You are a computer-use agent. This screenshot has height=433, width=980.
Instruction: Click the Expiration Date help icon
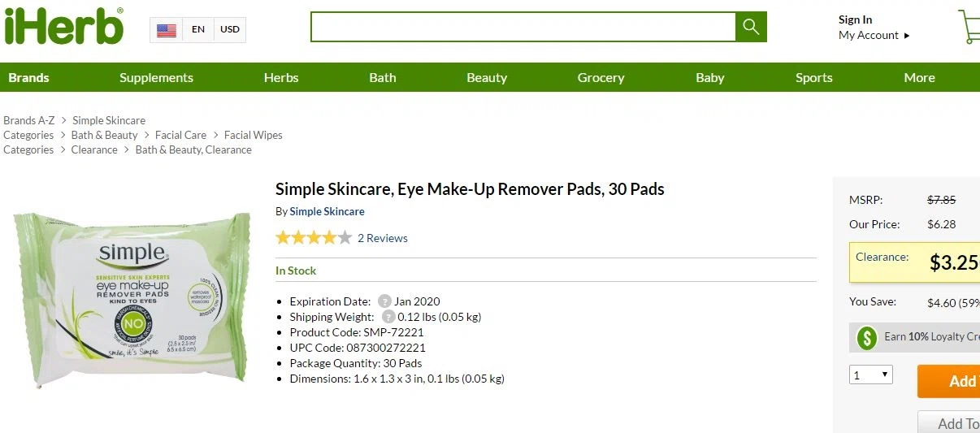(x=384, y=301)
